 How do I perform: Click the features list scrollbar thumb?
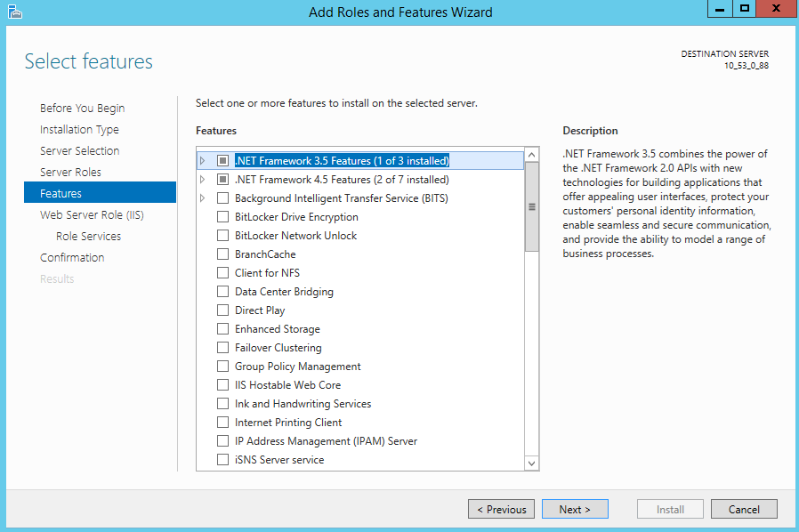(x=532, y=207)
